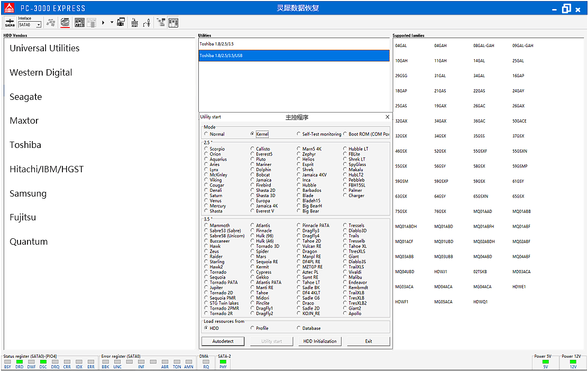Click the tree list view toolbar icon
The image size is (588, 372).
(161, 23)
